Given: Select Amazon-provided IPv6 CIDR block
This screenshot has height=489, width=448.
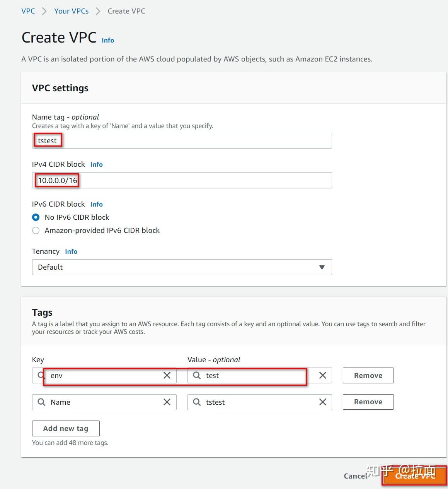Looking at the screenshot, I should pos(36,230).
